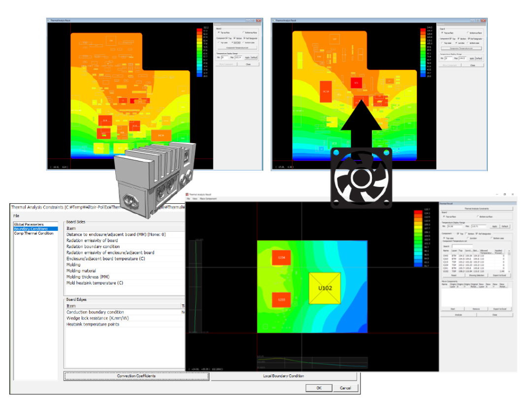Click the Showing Selection button
The image size is (532, 401).
[x=477, y=275]
